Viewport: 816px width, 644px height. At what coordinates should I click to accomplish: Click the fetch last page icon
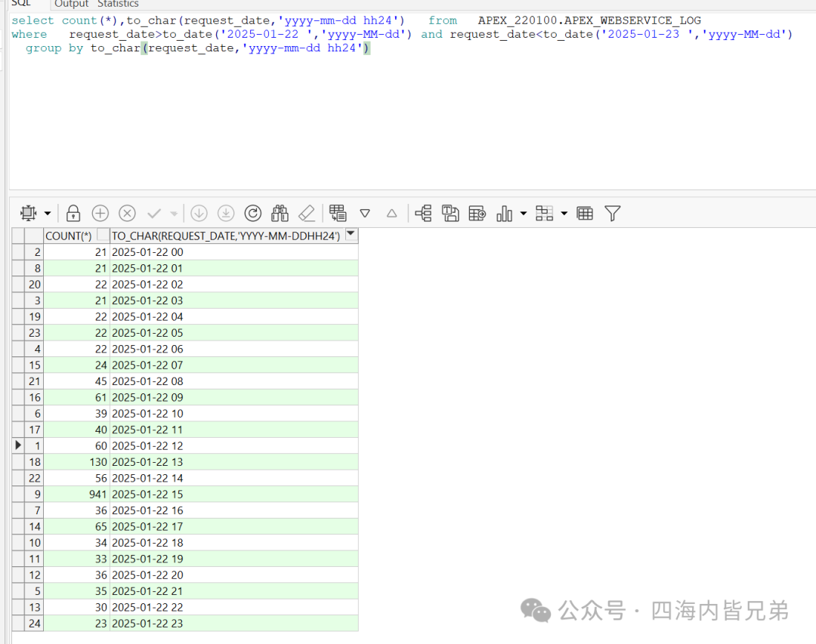click(x=226, y=213)
